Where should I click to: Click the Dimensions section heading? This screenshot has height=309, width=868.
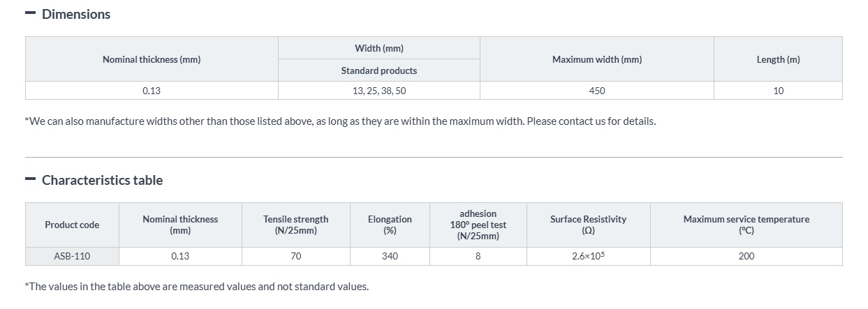point(76,14)
